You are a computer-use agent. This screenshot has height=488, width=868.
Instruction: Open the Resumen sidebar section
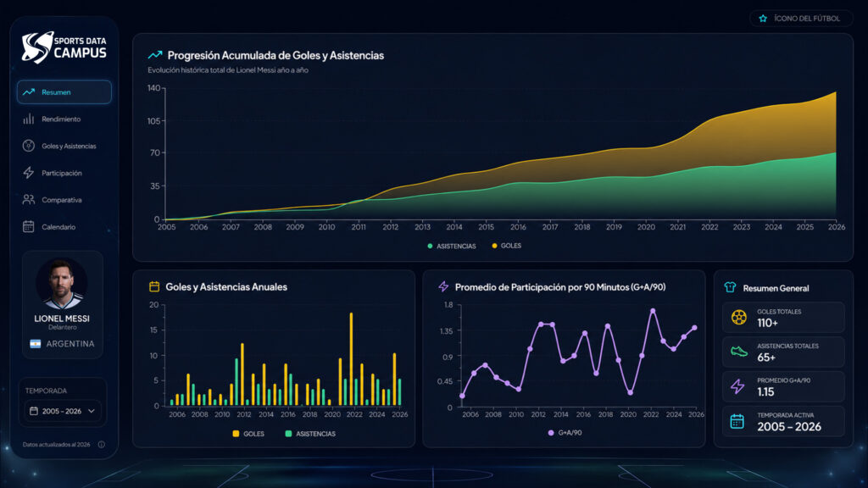point(64,91)
